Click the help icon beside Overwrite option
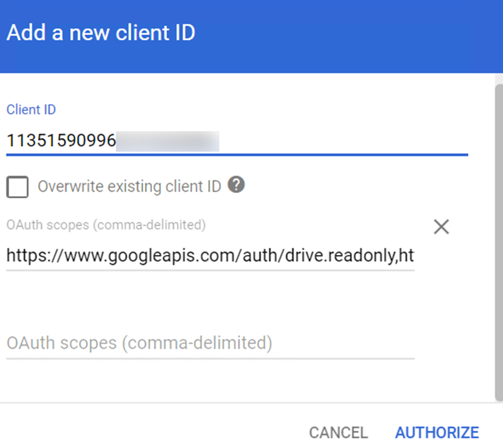Viewport: 503px width, 448px height. (236, 185)
